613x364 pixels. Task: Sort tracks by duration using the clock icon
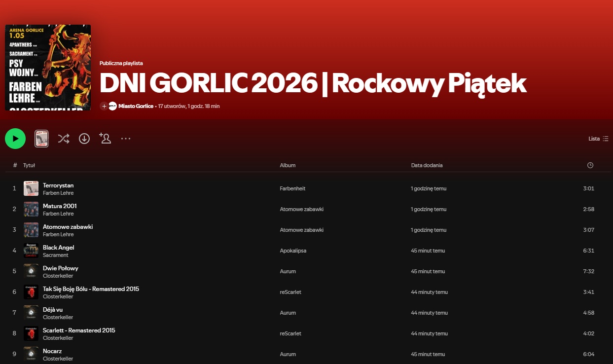590,165
